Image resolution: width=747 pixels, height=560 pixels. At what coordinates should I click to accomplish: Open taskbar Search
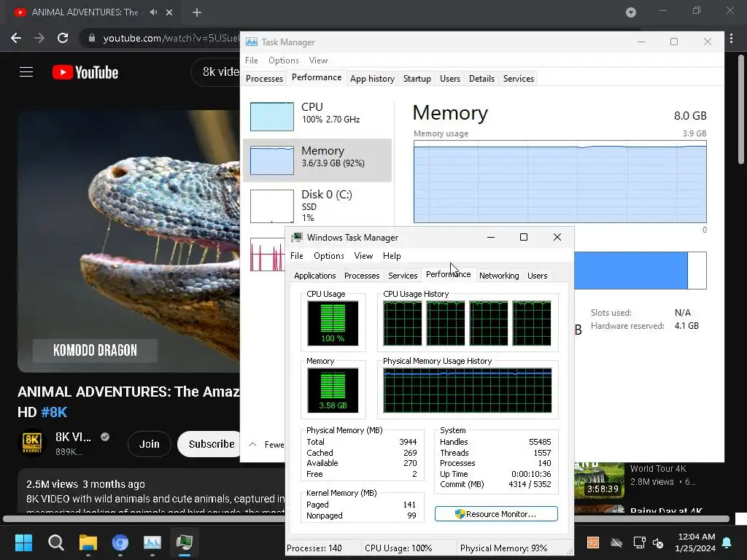click(55, 542)
